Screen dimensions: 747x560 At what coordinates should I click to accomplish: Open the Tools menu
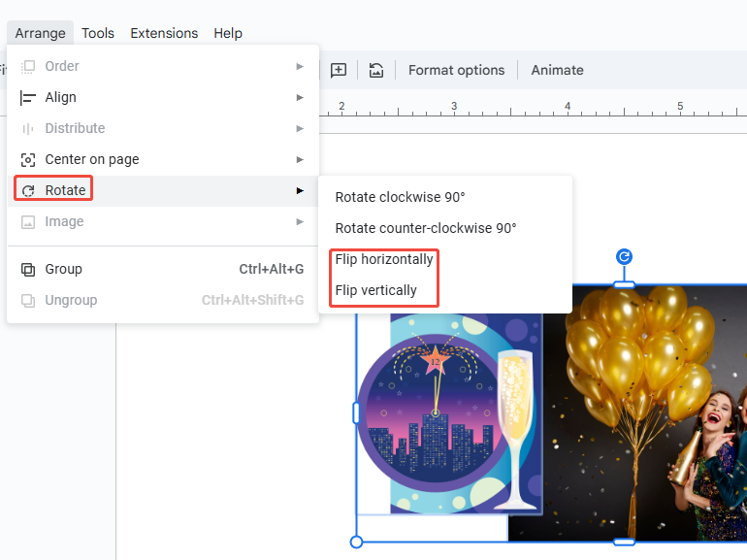pyautogui.click(x=98, y=33)
